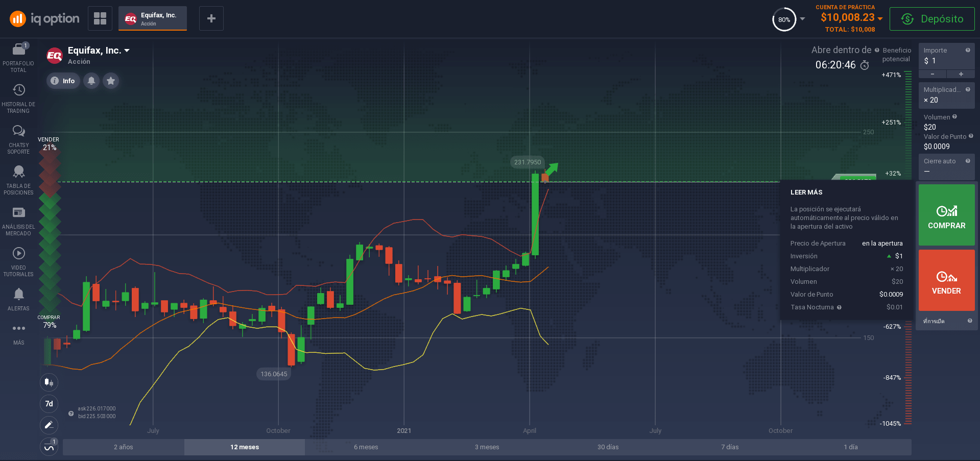
Task: Click the chart type candlestick icon
Action: point(49,382)
